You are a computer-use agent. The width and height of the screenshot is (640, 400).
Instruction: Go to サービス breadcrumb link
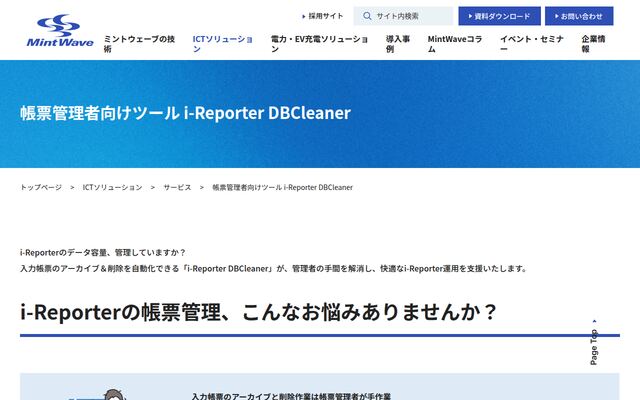pyautogui.click(x=177, y=187)
